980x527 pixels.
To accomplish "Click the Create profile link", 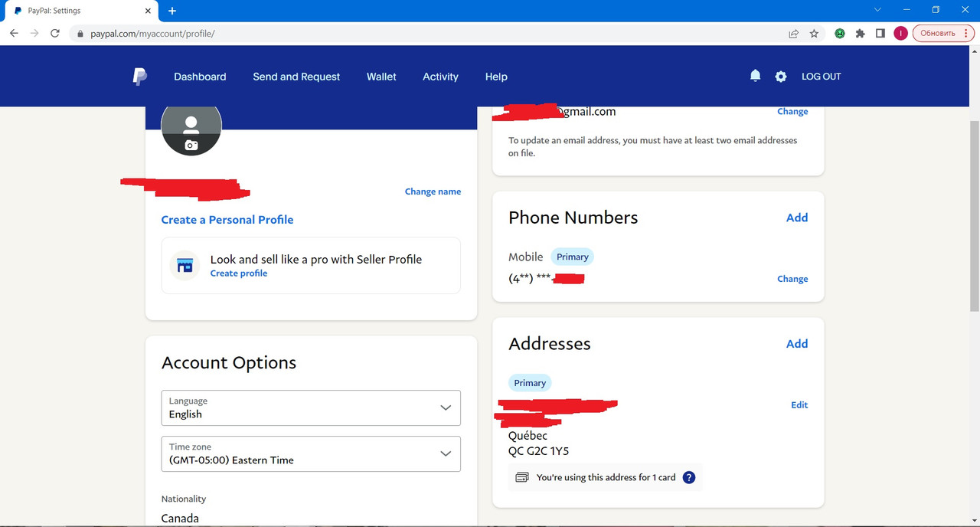I will point(239,273).
